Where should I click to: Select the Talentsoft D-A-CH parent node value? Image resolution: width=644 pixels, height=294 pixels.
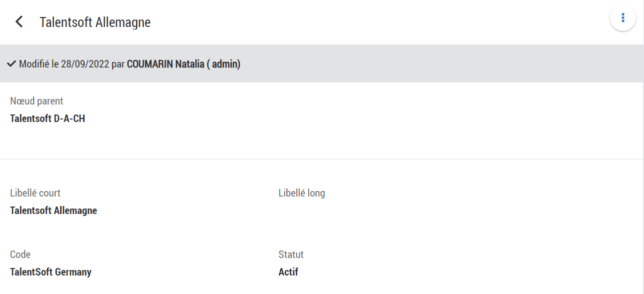tap(48, 119)
